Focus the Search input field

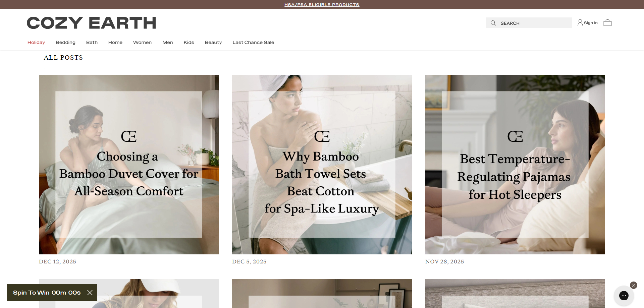[529, 23]
